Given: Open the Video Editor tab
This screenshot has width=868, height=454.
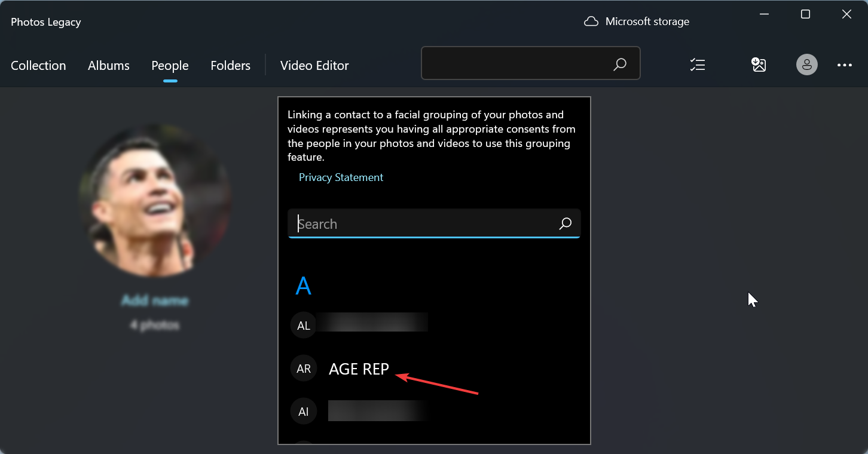Looking at the screenshot, I should (x=314, y=66).
